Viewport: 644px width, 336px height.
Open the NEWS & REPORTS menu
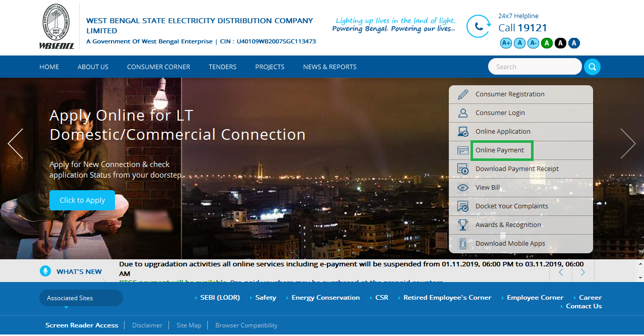(330, 67)
